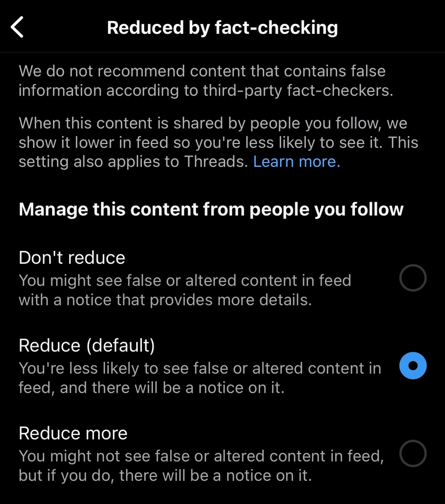The image size is (445, 504).
Task: Click "You might not see false" description
Action: click(x=201, y=466)
